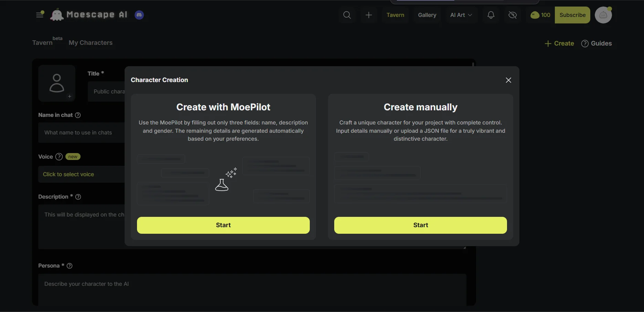Viewport: 644px width, 312px height.
Task: Upload a character avatar image
Action: coord(57,83)
